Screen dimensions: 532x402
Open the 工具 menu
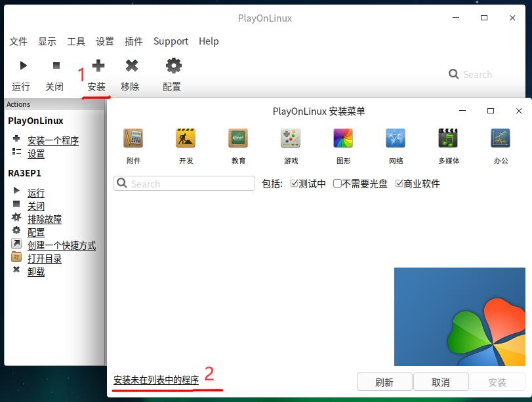pos(76,41)
